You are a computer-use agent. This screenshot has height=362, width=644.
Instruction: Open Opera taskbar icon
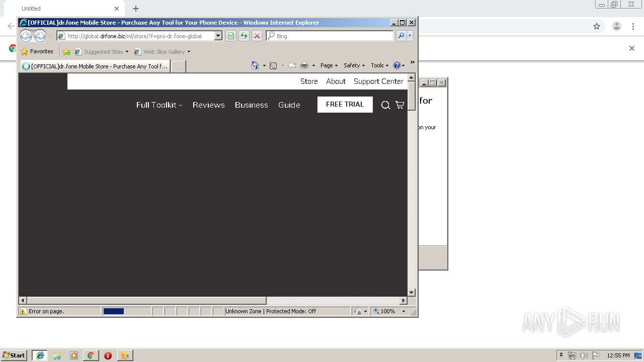[x=108, y=355]
